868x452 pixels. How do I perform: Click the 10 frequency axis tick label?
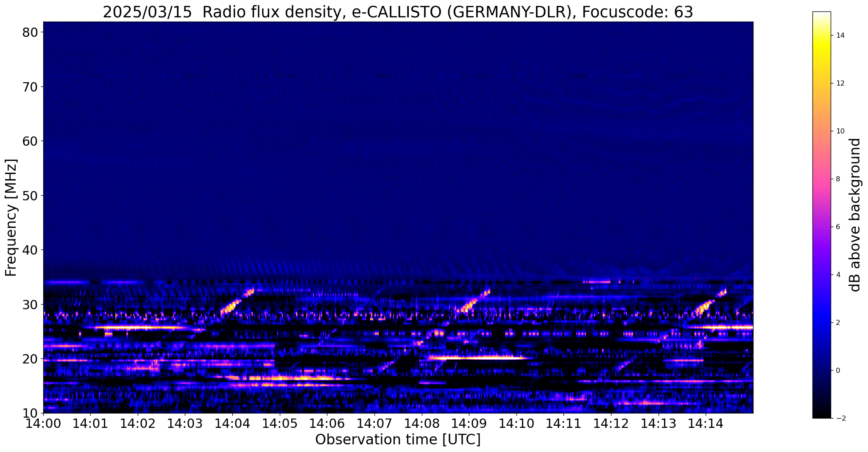click(30, 413)
